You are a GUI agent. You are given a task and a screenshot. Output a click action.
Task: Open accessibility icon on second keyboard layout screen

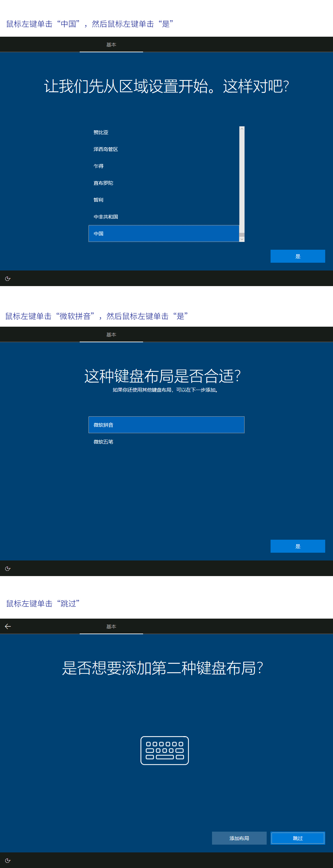[x=8, y=861]
